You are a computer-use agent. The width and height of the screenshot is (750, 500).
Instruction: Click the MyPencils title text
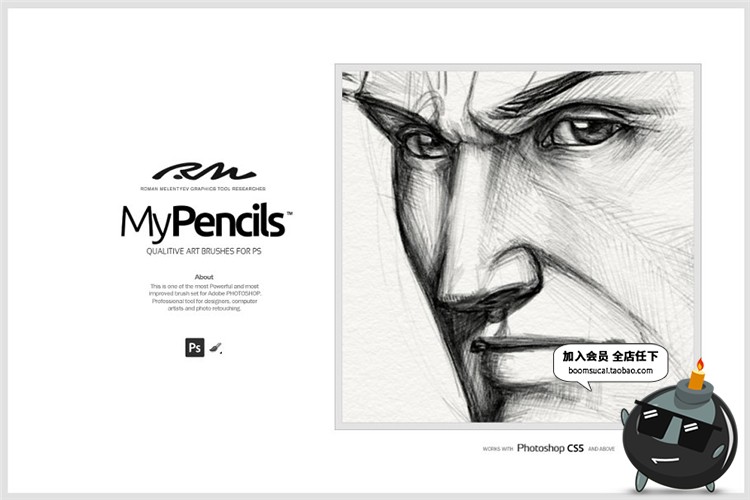(203, 223)
